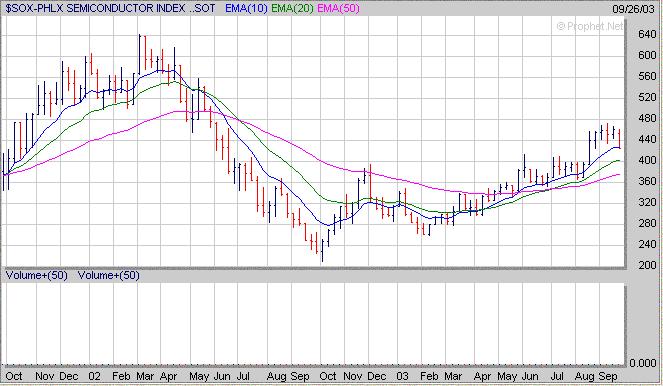Click the 320 price axis label

647,203
